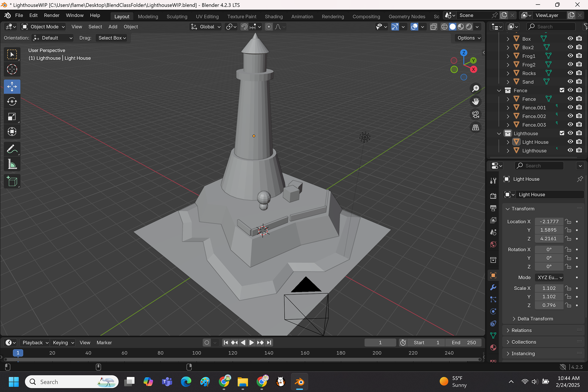The image size is (588, 392).
Task: Click the Scale Z value field
Action: 549,305
